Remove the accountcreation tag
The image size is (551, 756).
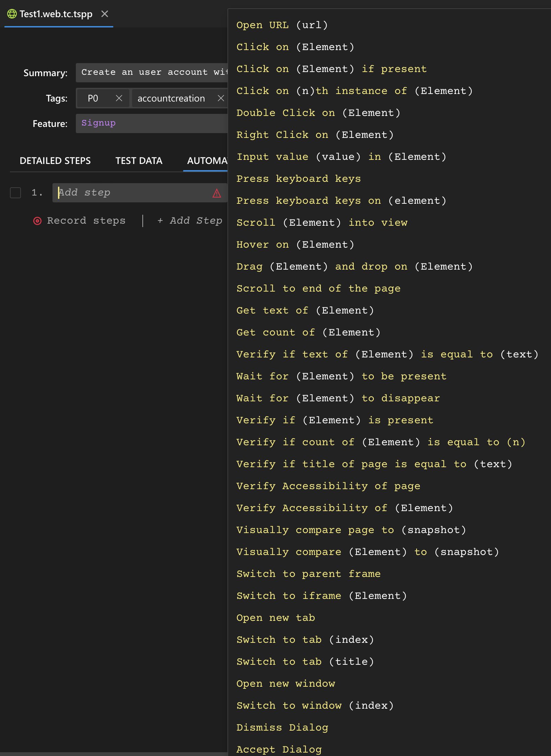[x=221, y=98]
